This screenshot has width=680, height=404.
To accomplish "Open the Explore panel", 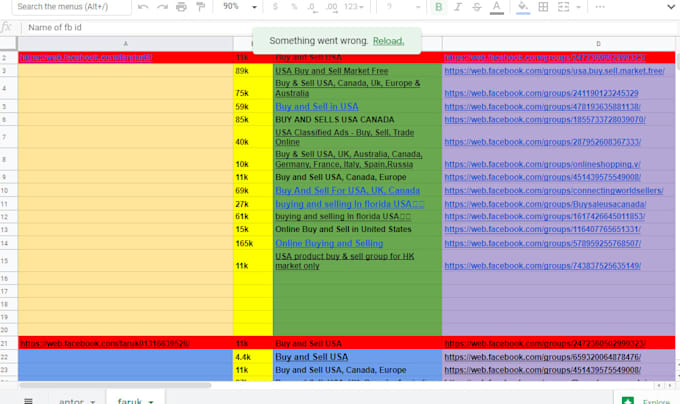I will tap(646, 401).
